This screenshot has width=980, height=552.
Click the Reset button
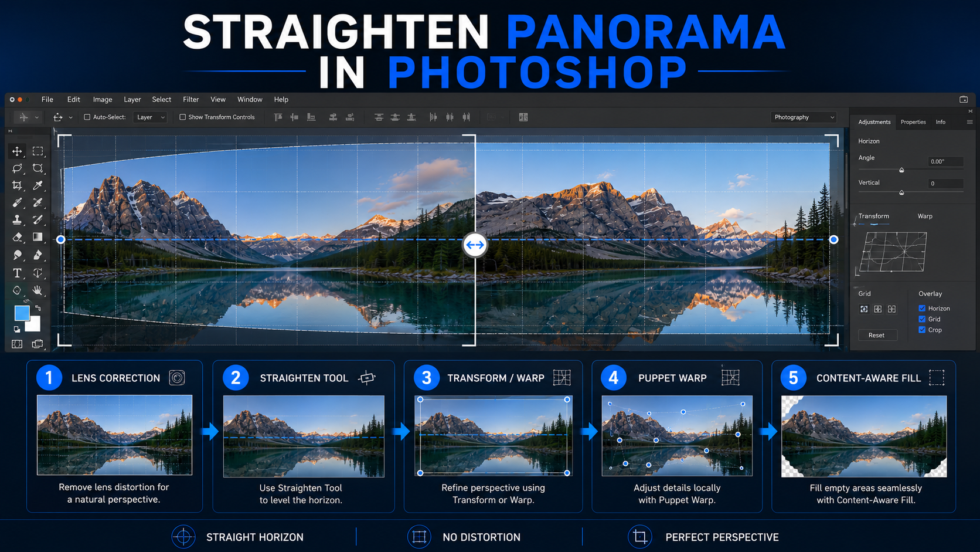(877, 336)
